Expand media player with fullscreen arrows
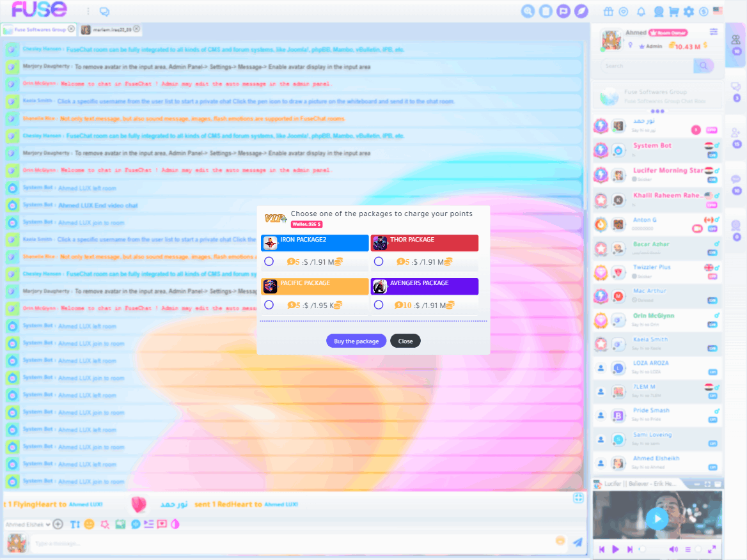The height and width of the screenshot is (560, 747). pos(712,549)
